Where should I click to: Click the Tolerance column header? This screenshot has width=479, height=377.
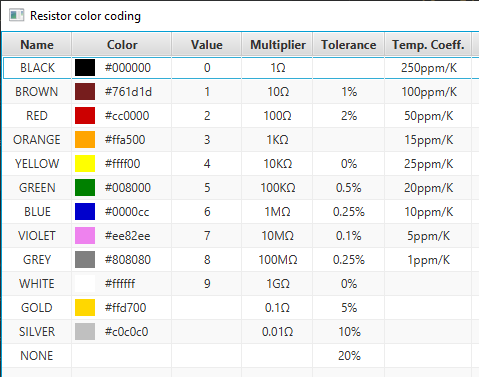coord(349,44)
